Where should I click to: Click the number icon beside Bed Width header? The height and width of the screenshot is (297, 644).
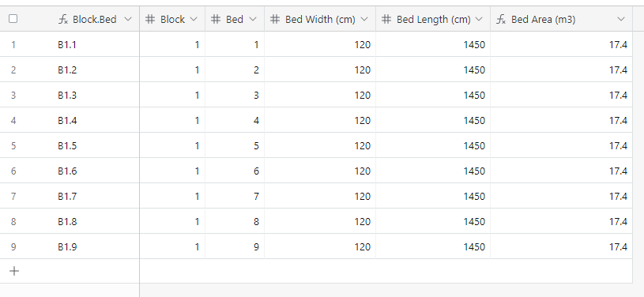pyautogui.click(x=275, y=19)
